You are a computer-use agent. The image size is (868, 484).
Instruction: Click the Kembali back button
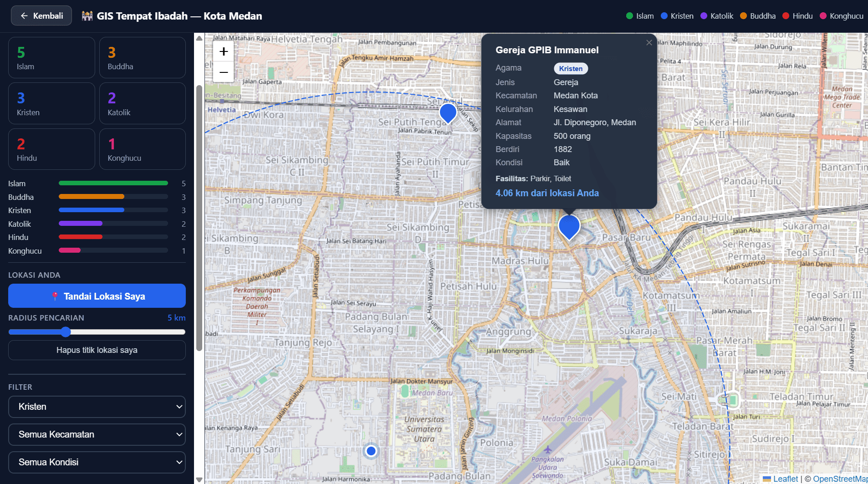41,16
